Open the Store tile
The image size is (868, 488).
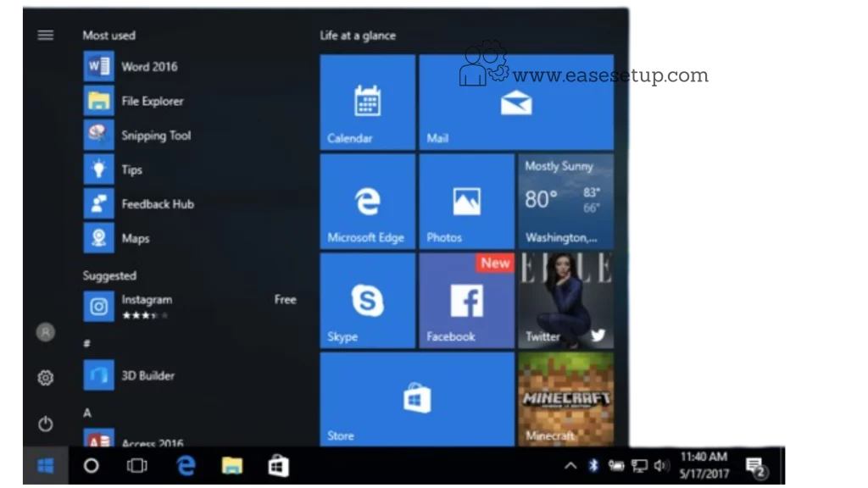pos(417,400)
